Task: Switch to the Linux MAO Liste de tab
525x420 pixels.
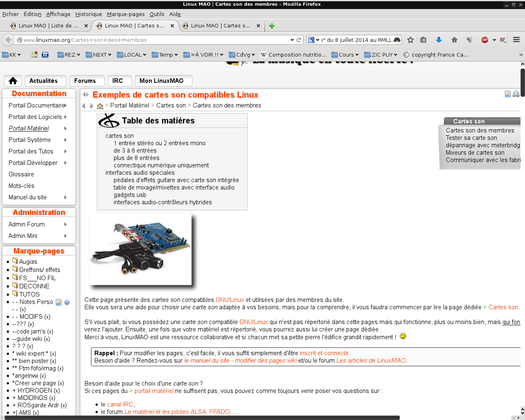Action: click(x=48, y=25)
